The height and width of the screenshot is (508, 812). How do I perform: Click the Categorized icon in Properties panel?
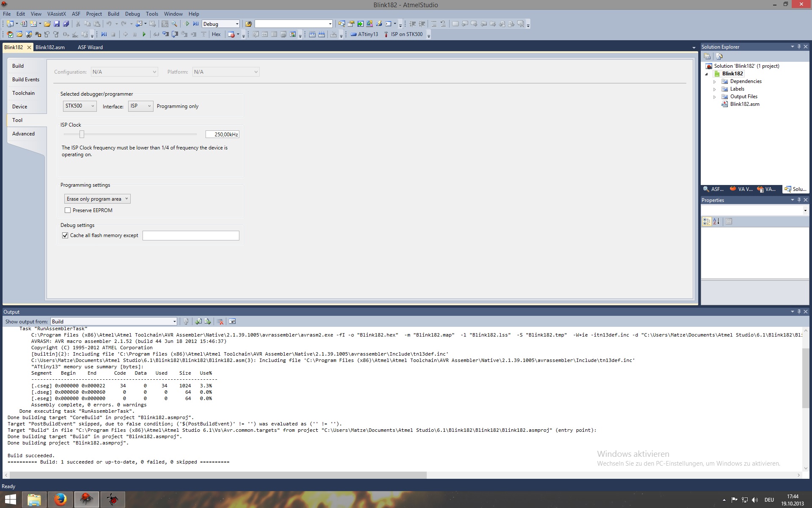tap(707, 221)
